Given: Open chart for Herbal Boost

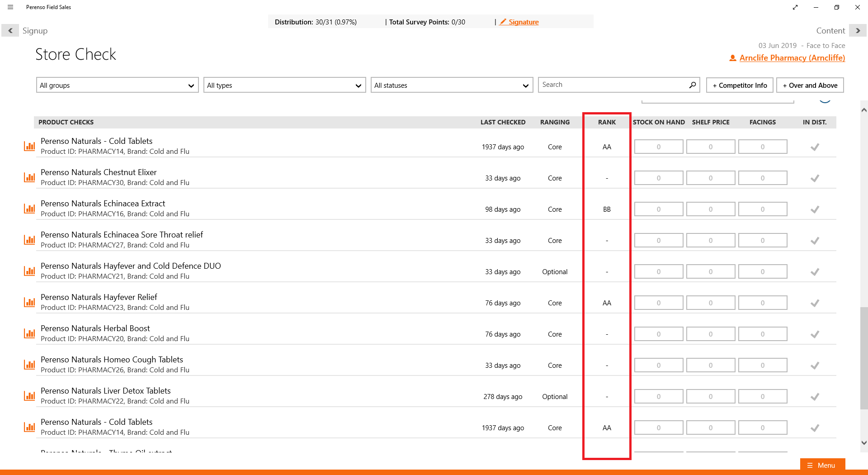Looking at the screenshot, I should point(29,334).
